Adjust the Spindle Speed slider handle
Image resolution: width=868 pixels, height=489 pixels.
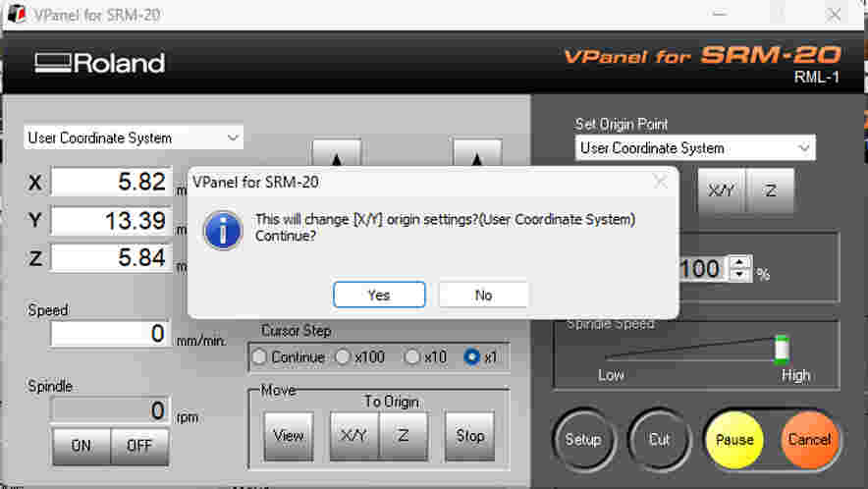pos(781,350)
